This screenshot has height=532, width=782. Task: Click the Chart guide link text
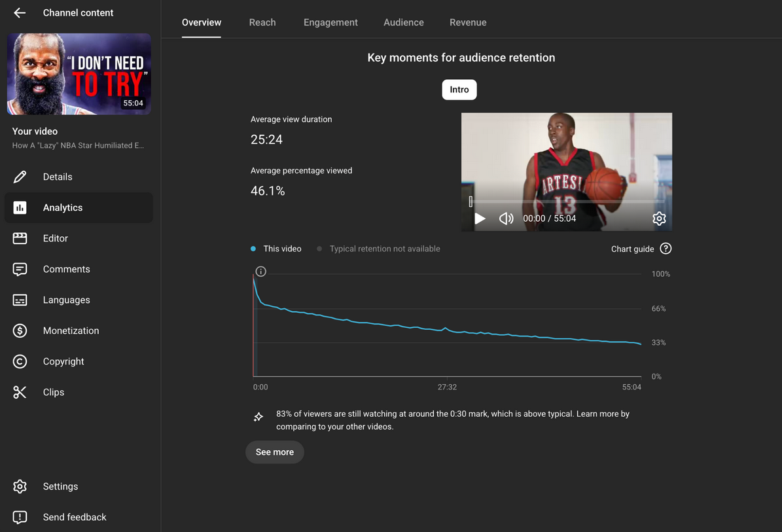click(x=632, y=249)
